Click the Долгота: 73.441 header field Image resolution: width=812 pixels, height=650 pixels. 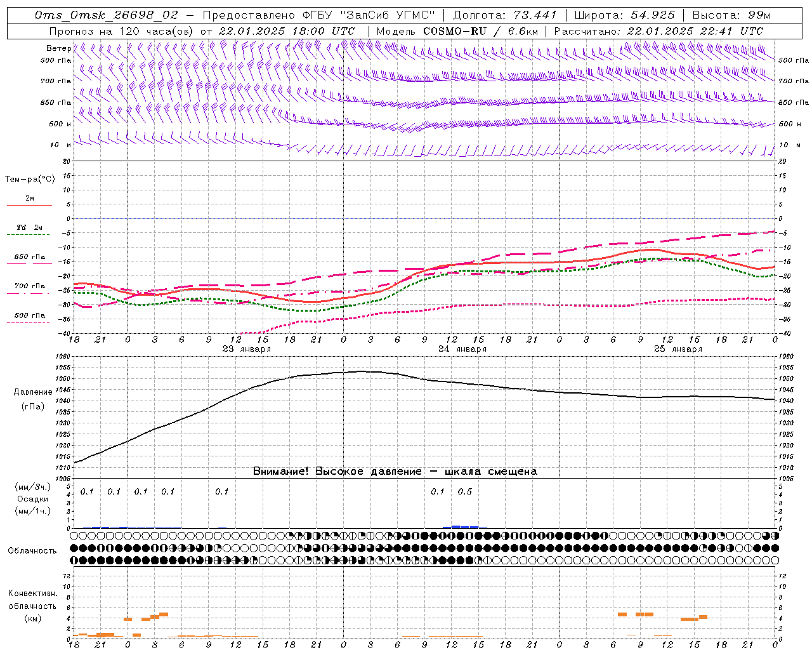[x=505, y=15]
